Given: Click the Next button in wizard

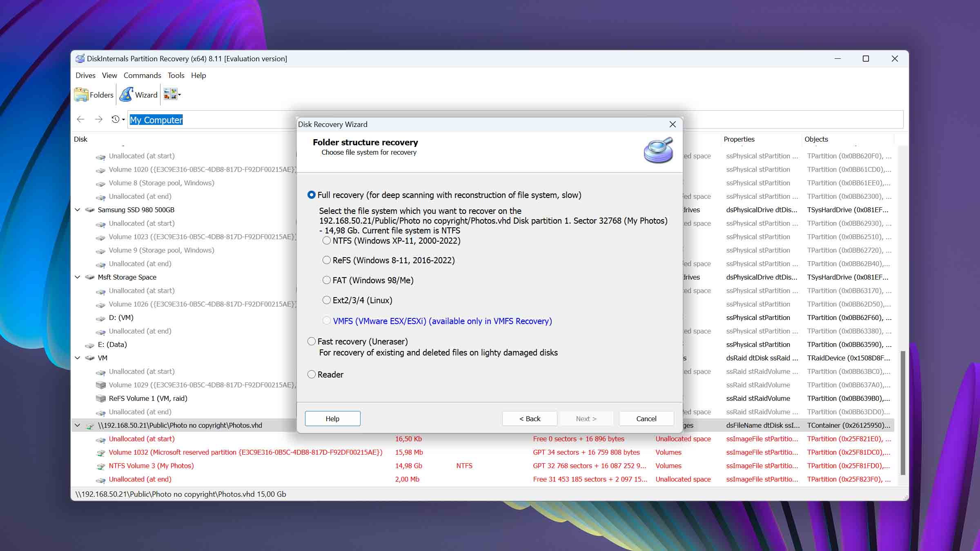Looking at the screenshot, I should tap(586, 418).
